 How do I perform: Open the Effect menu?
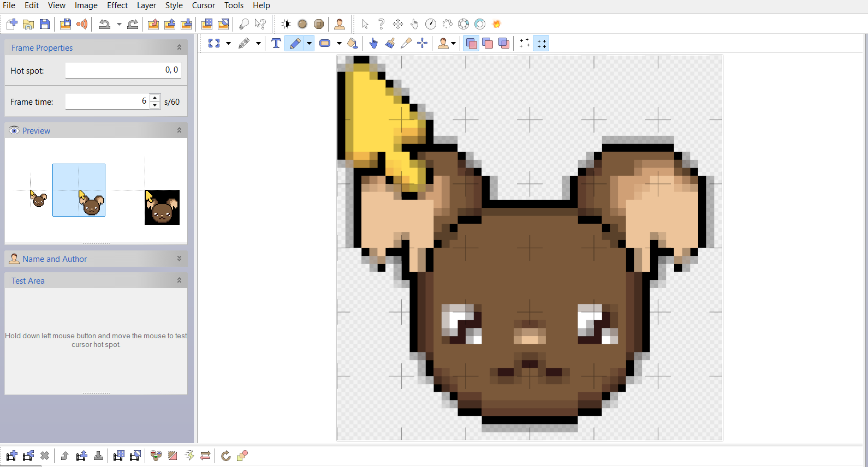[117, 5]
